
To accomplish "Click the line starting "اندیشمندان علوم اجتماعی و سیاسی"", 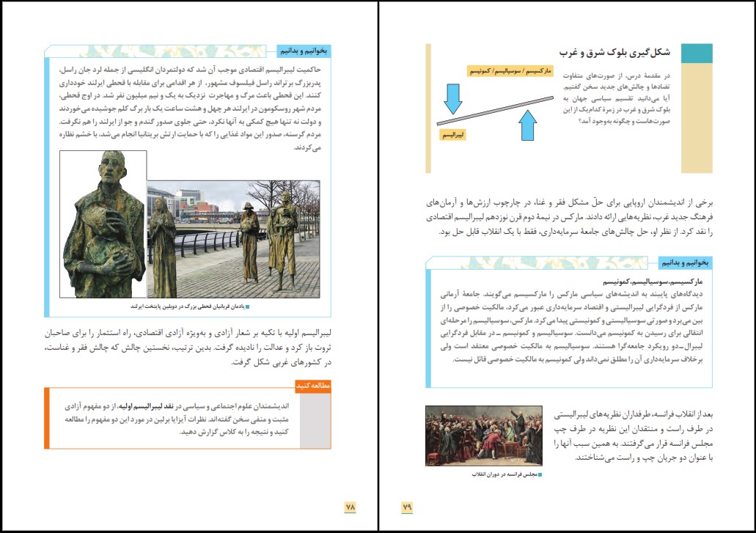I will point(177,406).
